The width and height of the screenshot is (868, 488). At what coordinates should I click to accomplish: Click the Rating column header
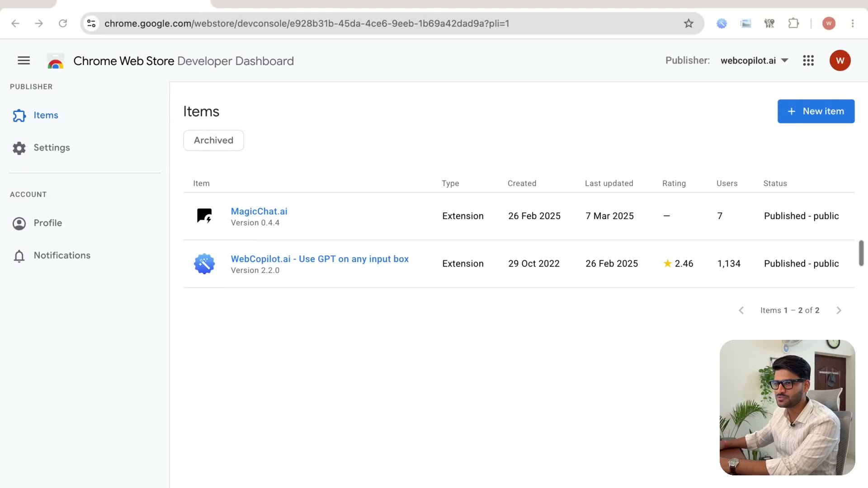[x=674, y=183]
